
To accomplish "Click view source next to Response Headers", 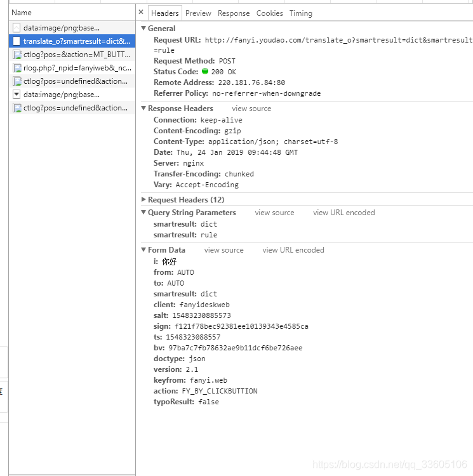I will (x=251, y=109).
